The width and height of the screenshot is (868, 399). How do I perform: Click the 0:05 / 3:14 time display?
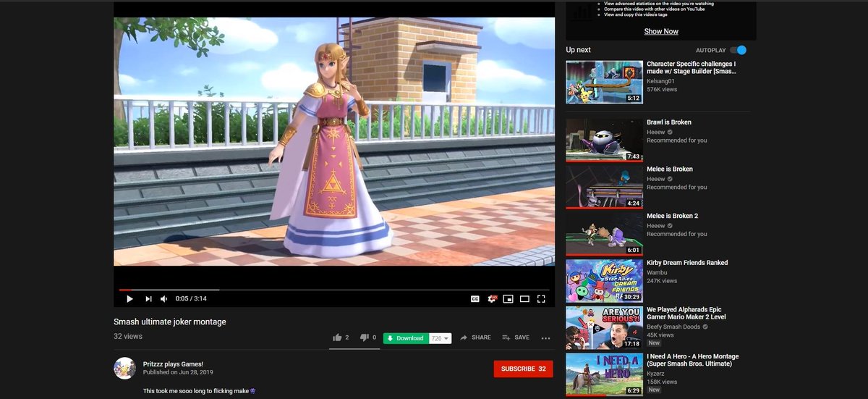(x=191, y=298)
